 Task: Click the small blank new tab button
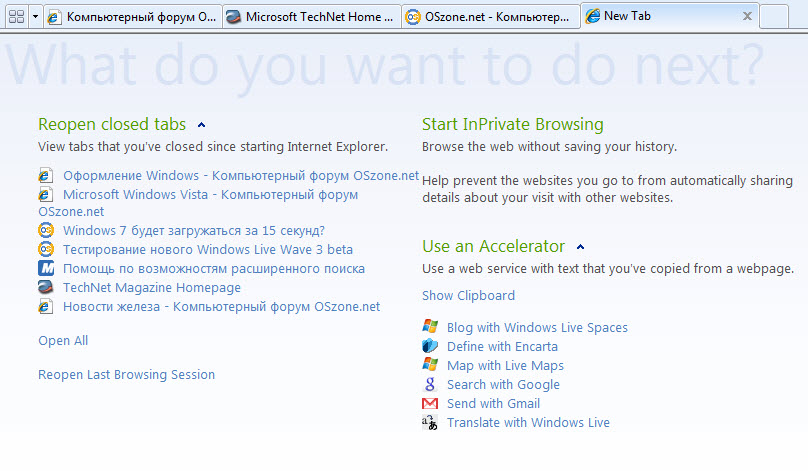point(774,17)
